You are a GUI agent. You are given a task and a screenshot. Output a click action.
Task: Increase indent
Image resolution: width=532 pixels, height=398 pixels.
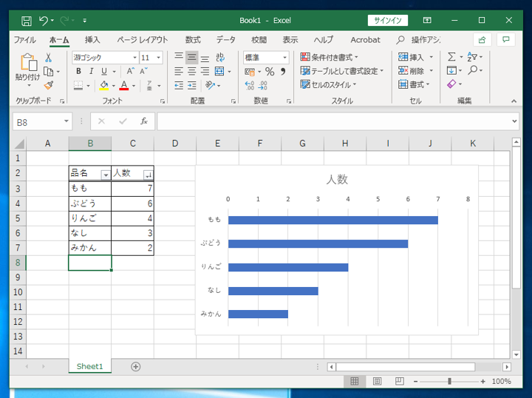(192, 85)
